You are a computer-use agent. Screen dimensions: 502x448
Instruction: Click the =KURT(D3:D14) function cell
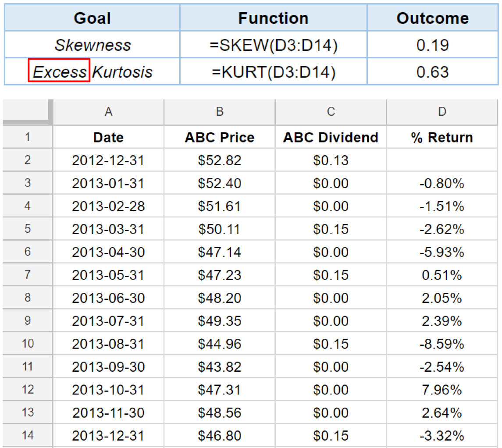coord(274,71)
